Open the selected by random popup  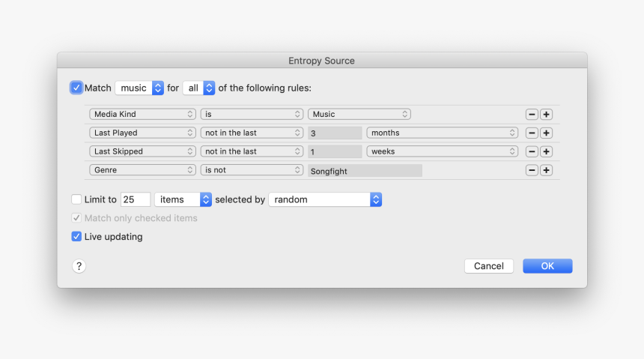325,199
